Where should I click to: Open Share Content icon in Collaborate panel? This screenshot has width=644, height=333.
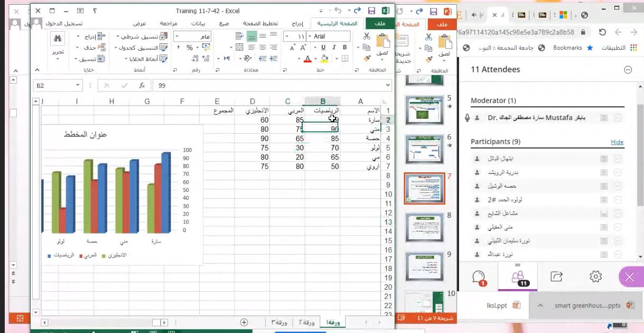click(557, 276)
